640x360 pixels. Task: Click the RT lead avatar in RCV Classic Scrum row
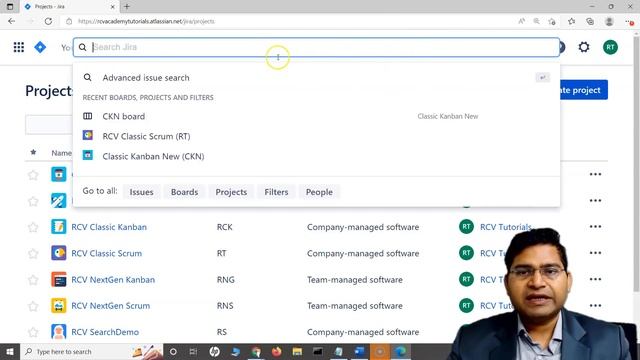point(467,253)
